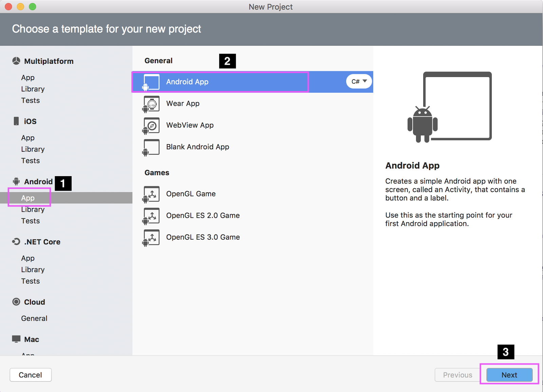Screen dimensions: 543x392
Task: Select Tests under Multiplatform
Action: [31, 100]
